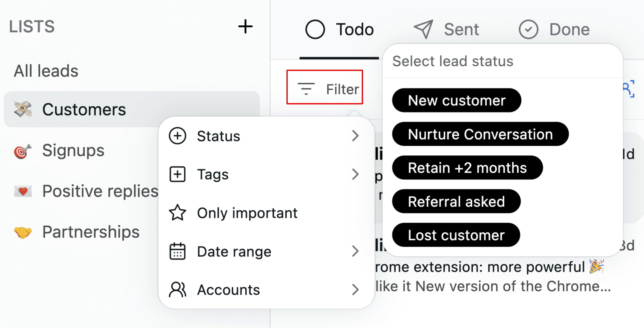Switch to the Done tab
The width and height of the screenshot is (644, 328).
click(x=554, y=29)
